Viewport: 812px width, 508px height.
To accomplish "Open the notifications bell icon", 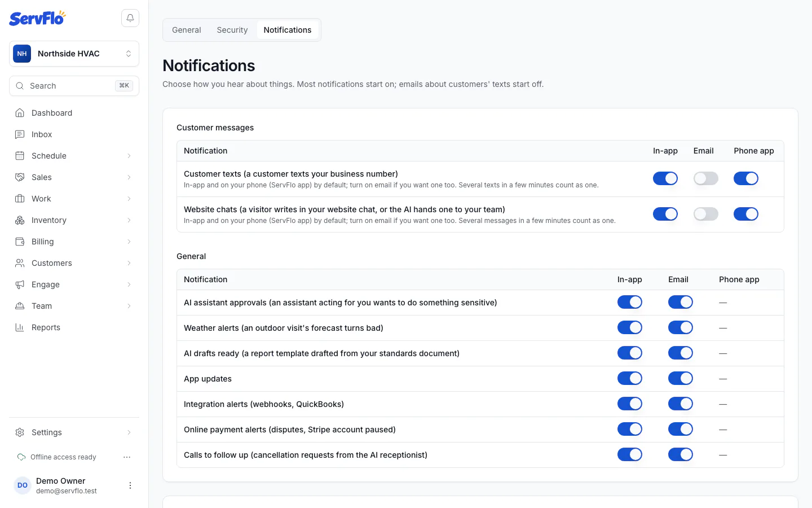I will pos(130,18).
